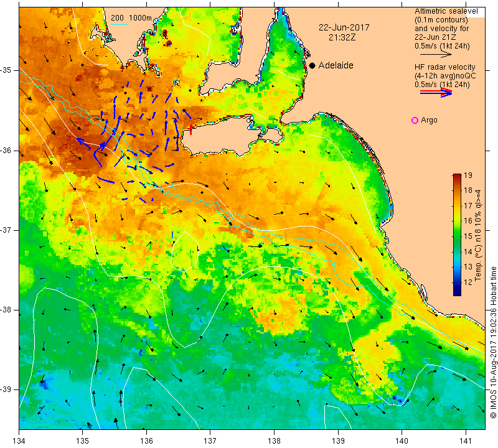Viewport: 498px width, 448px height.
Task: Click longitude tick label 141
Action: pos(466,441)
